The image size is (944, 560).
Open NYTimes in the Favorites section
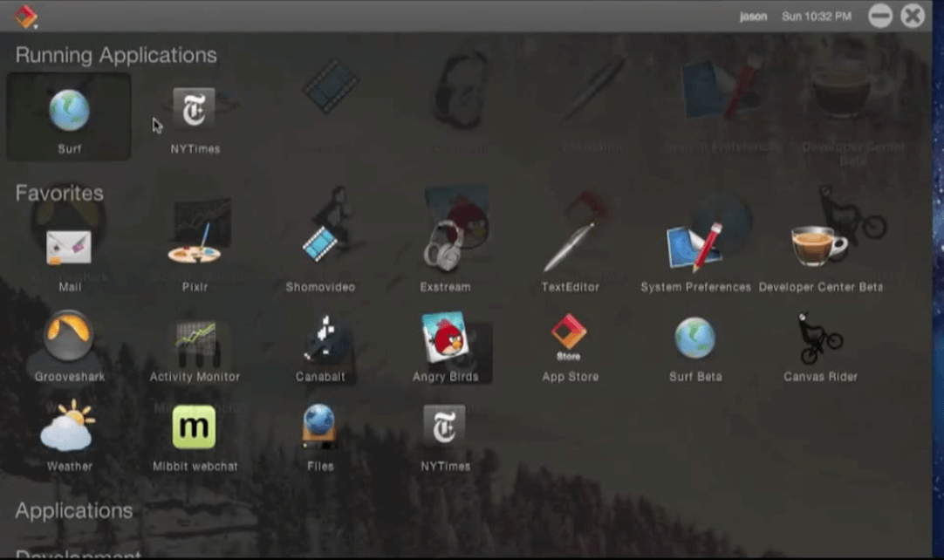pos(446,438)
